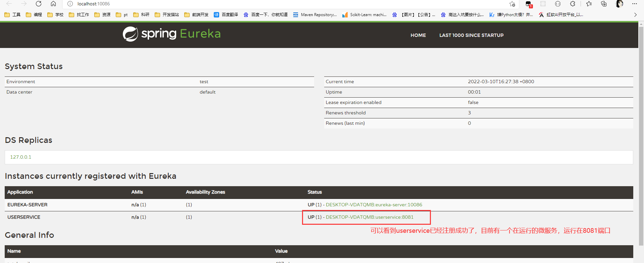Open the 科研 bookmark folder

pos(141,15)
